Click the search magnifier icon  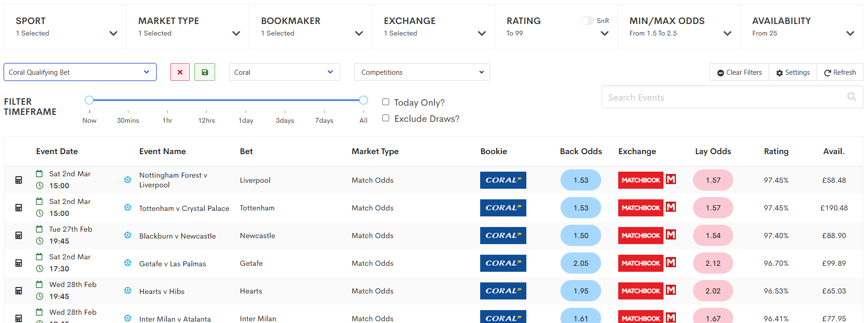(851, 97)
